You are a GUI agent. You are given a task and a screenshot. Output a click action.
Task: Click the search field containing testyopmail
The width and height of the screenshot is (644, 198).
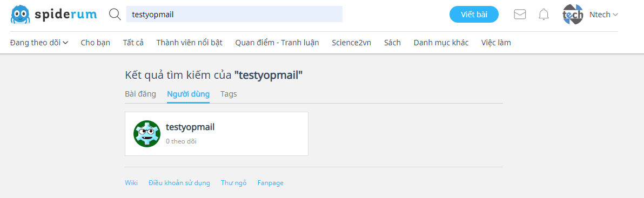point(234,15)
